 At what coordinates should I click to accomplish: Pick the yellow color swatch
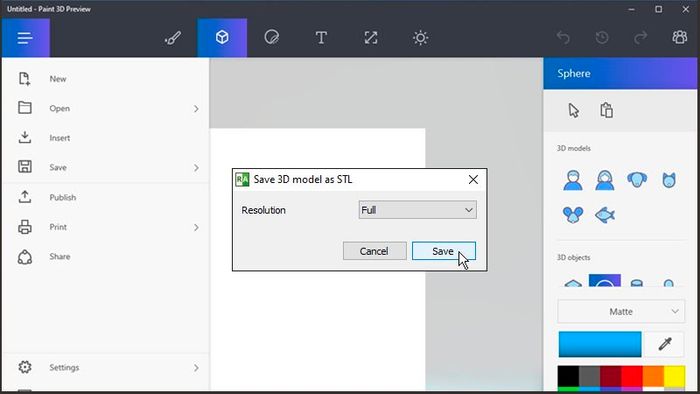675,376
